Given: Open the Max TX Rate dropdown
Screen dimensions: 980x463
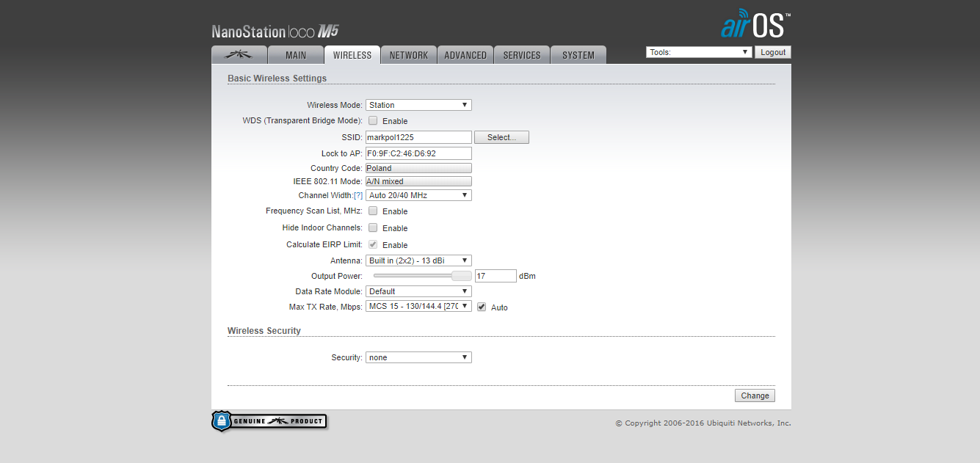Looking at the screenshot, I should 418,306.
